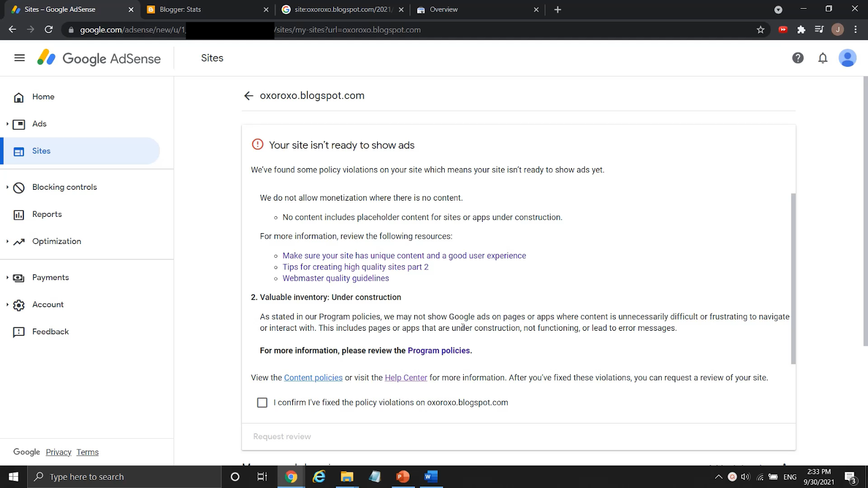Open Tips for creating high quality sites link
The height and width of the screenshot is (488, 868).
(x=355, y=267)
